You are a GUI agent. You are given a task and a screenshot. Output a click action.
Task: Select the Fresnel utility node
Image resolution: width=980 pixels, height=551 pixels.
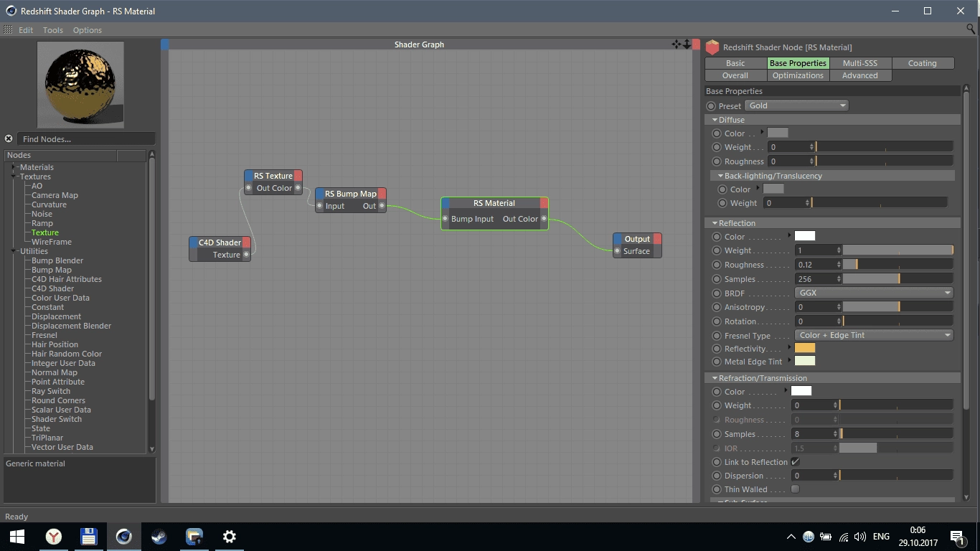click(x=44, y=335)
